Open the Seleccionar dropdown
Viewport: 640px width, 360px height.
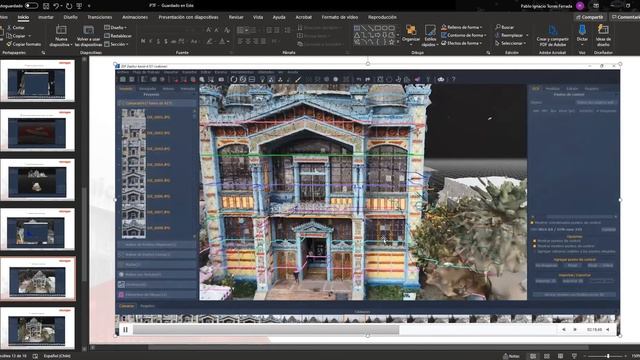tap(510, 43)
